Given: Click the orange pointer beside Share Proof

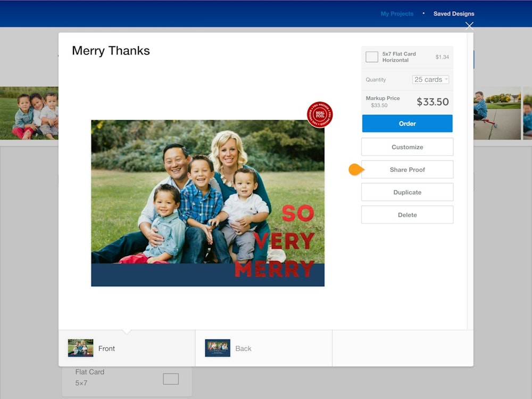Looking at the screenshot, I should tap(355, 170).
